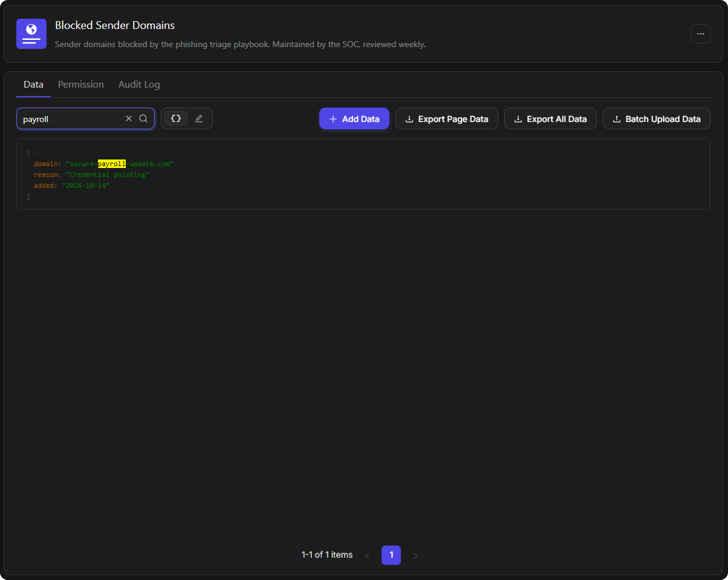Open the three-dot more options menu
The width and height of the screenshot is (728, 580).
click(x=701, y=34)
